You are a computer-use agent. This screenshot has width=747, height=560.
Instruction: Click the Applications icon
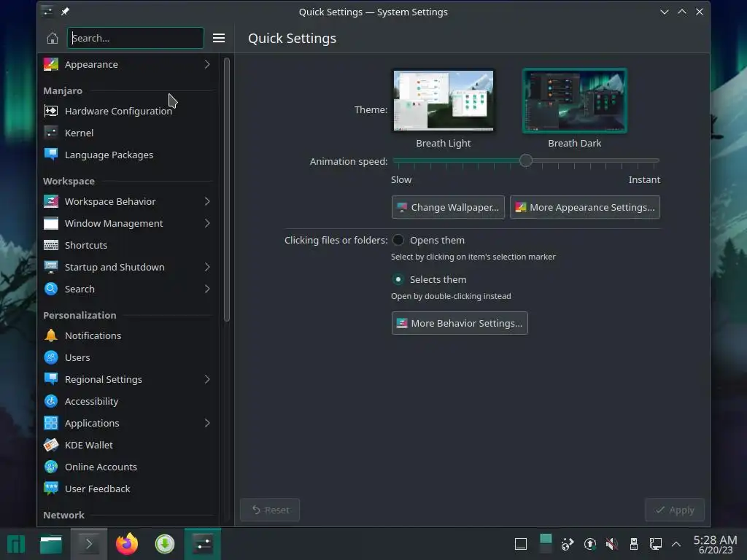51,424
